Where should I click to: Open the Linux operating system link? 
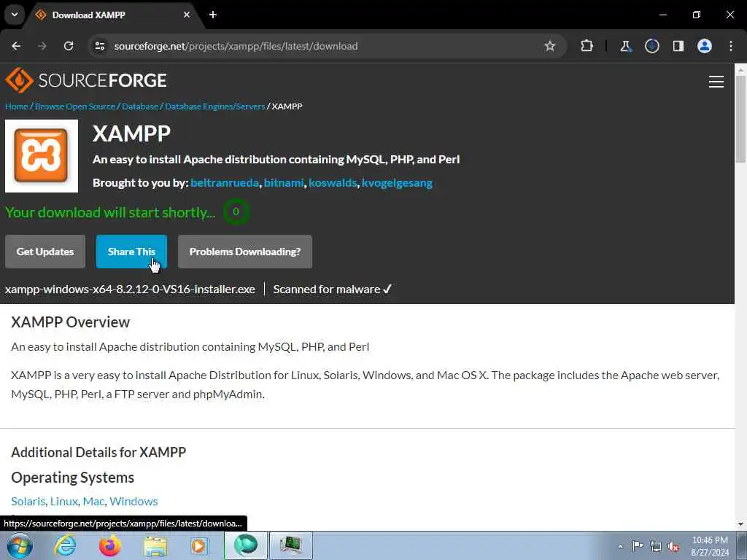(x=64, y=501)
